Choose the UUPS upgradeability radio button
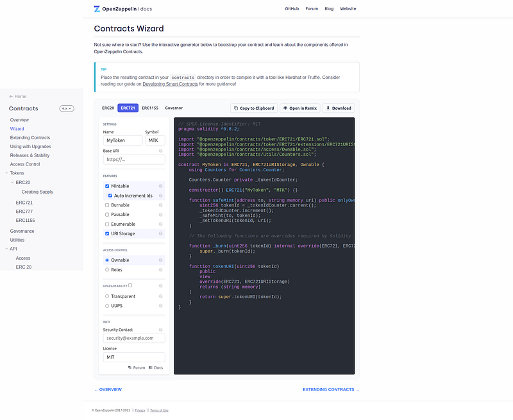513x420 pixels. point(107,306)
